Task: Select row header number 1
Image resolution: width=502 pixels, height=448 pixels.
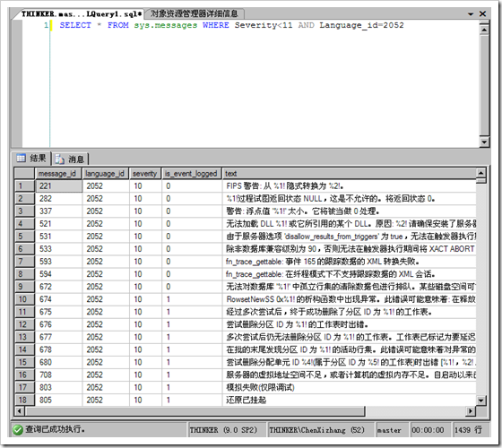Action: [x=25, y=186]
